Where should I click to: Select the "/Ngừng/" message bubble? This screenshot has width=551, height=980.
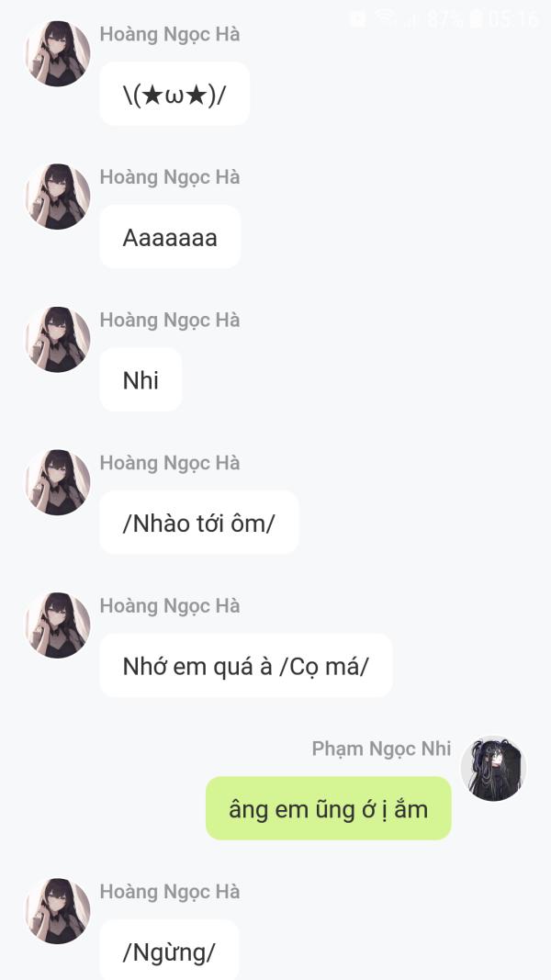pyautogui.click(x=169, y=951)
